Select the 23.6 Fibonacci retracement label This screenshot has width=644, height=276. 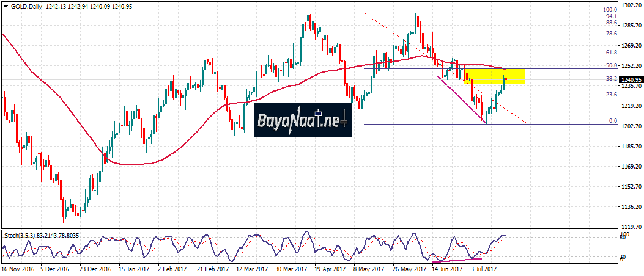pos(610,95)
